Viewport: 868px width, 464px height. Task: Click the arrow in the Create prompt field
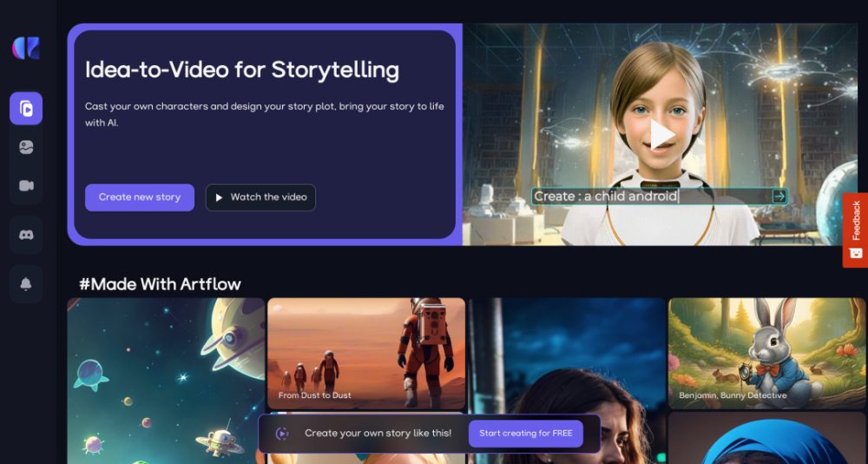click(x=779, y=196)
